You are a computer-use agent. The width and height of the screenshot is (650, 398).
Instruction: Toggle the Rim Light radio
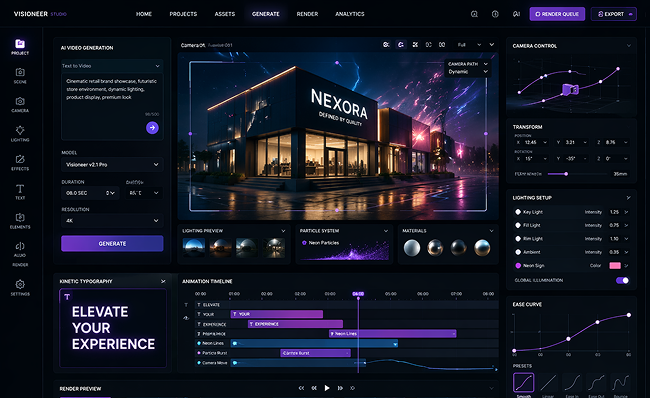tap(518, 239)
